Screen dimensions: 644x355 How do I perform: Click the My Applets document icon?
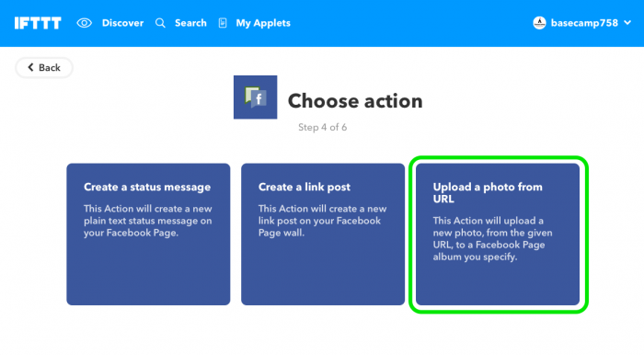coord(223,23)
